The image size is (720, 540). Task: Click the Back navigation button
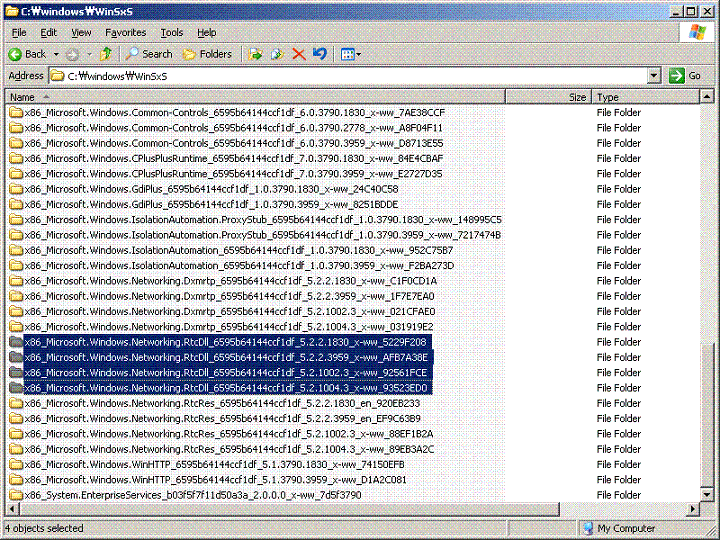point(27,54)
